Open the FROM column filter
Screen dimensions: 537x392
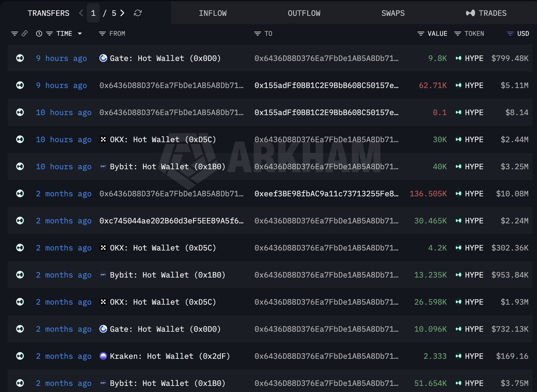[x=102, y=34]
